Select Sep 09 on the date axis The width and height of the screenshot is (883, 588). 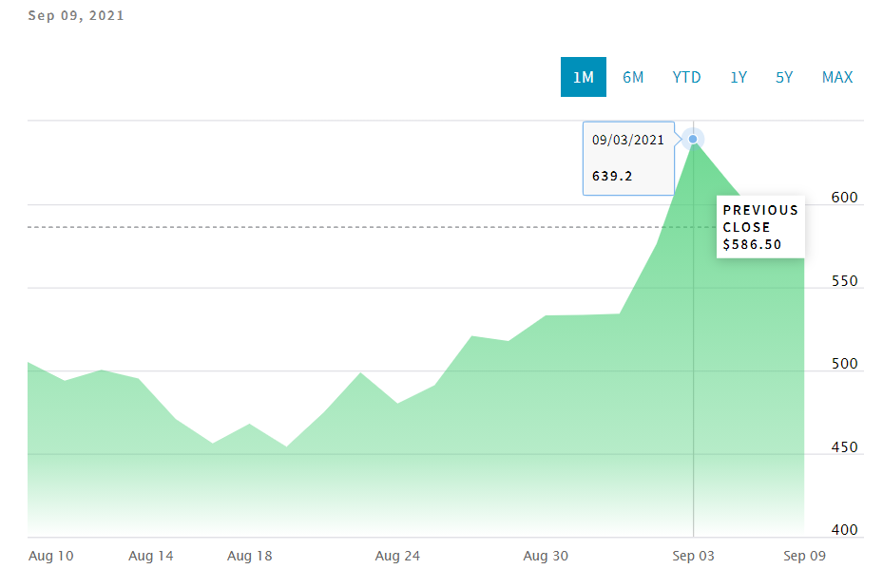804,556
